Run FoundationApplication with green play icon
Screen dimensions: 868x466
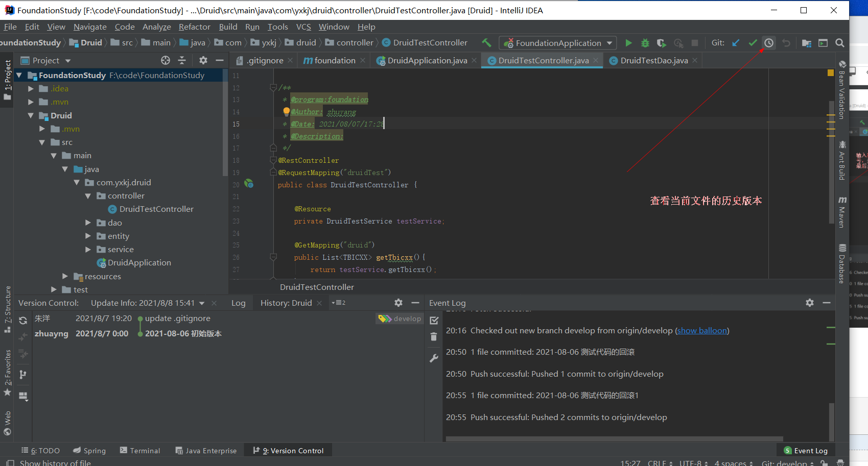pyautogui.click(x=629, y=43)
